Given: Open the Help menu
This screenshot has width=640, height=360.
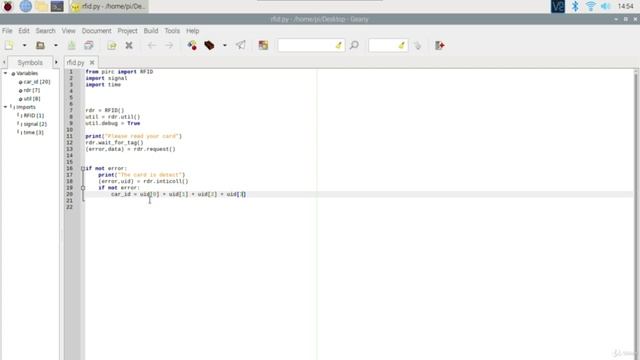Looking at the screenshot, I should (193, 31).
